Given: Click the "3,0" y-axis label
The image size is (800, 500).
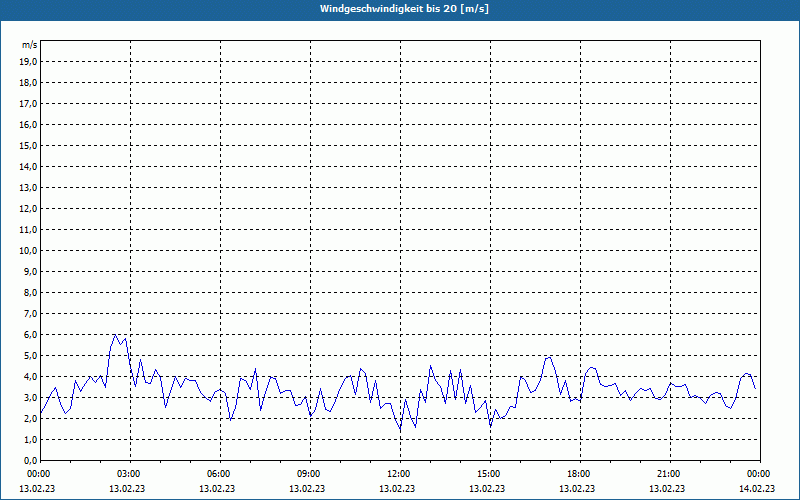Looking at the screenshot, I should [x=30, y=397].
